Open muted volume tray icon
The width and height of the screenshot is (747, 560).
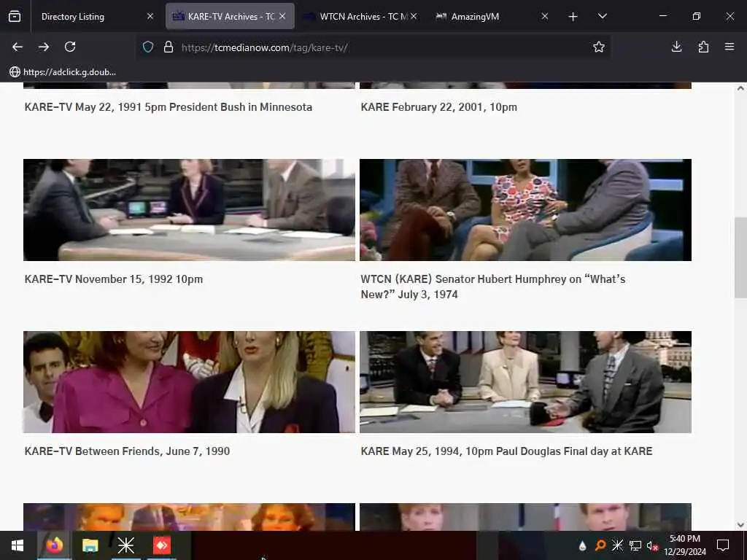[652, 545]
